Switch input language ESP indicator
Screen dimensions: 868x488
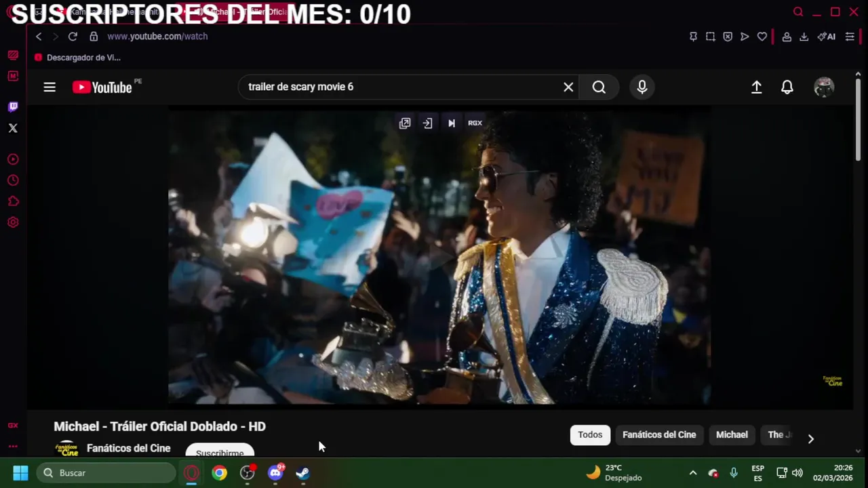point(758,473)
